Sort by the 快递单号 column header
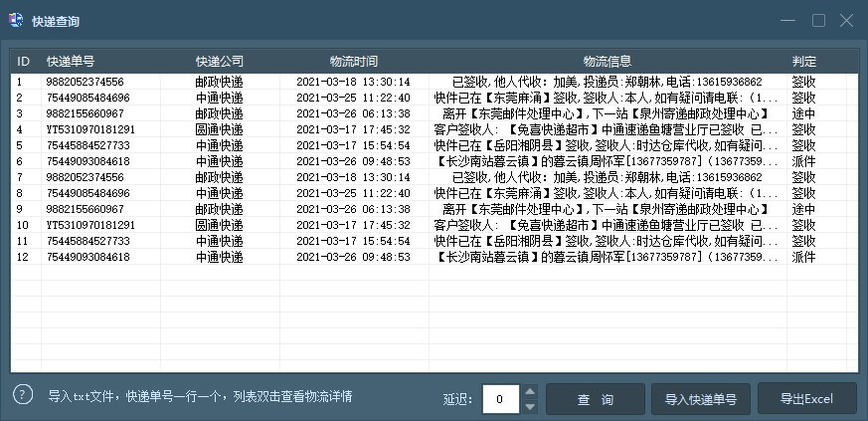The image size is (868, 421). point(71,61)
